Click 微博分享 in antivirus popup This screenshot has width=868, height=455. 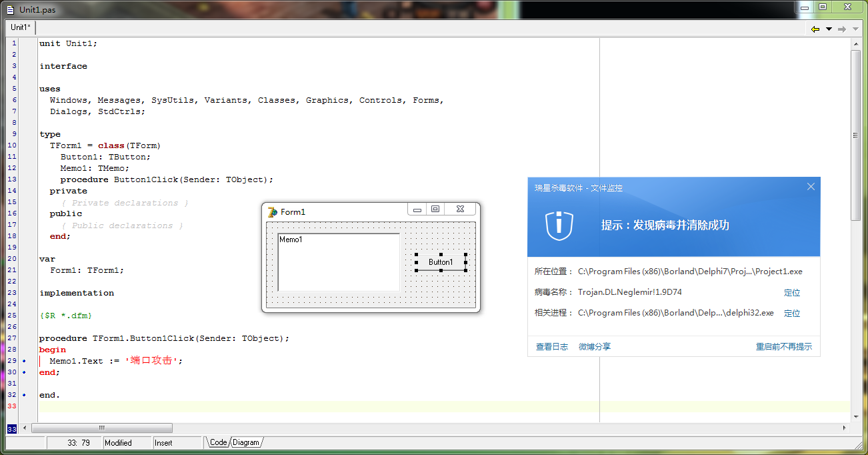595,347
